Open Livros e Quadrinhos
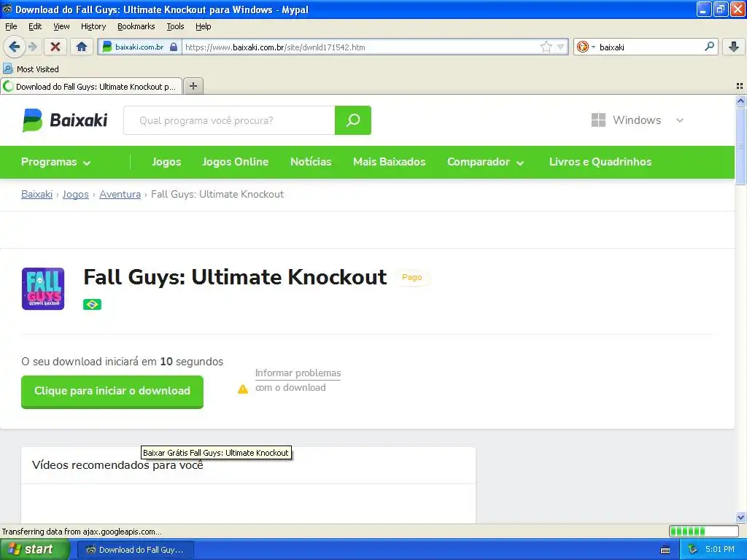 pyautogui.click(x=600, y=162)
